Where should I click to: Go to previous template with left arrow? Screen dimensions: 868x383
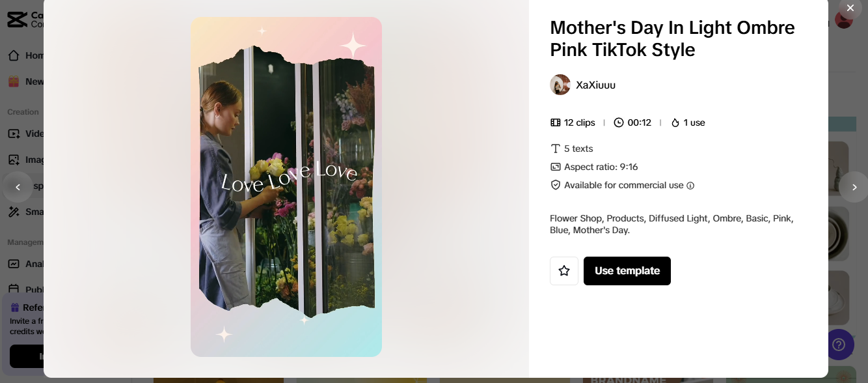[18, 187]
